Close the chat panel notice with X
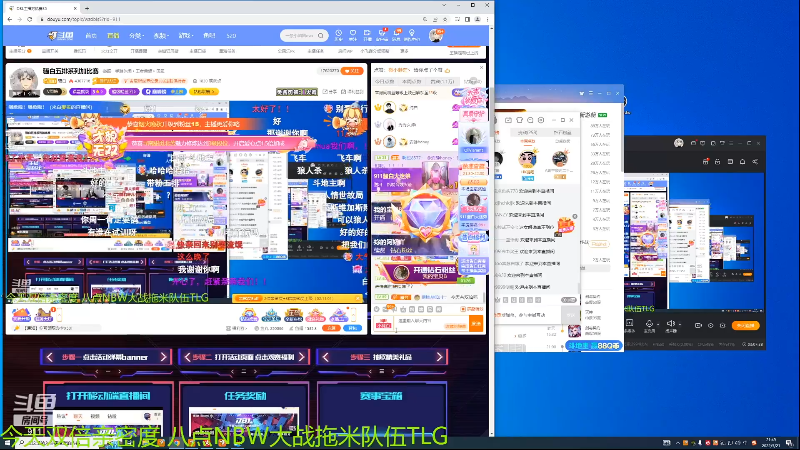 click(x=481, y=68)
